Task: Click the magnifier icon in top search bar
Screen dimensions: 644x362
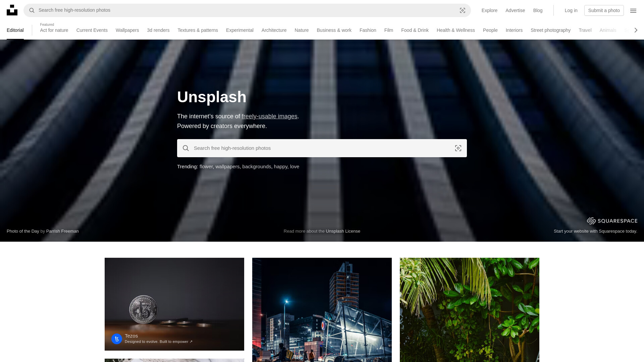Action: pos(32,10)
